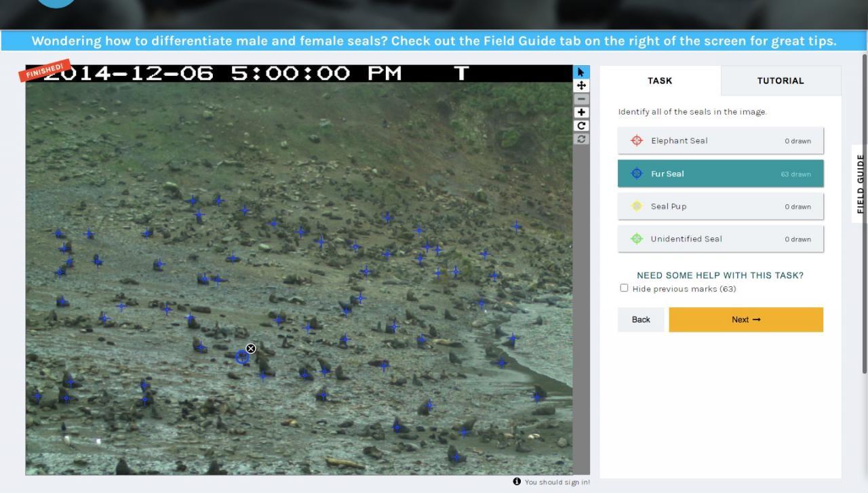Viewport: 868px width, 493px height.
Task: Delete selected mark via the X icon
Action: [x=251, y=349]
